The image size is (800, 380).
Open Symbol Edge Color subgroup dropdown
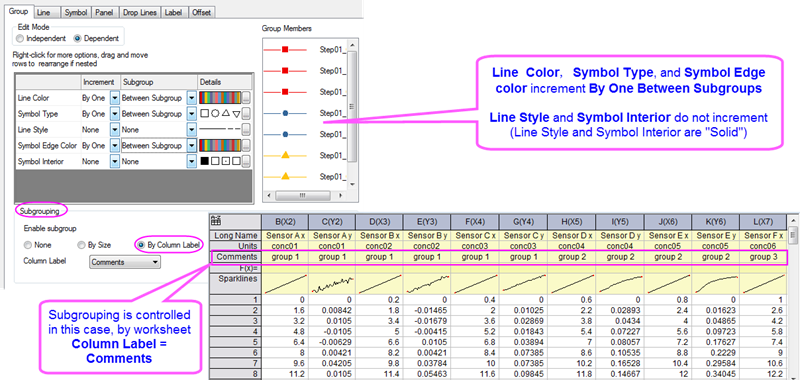[192, 145]
